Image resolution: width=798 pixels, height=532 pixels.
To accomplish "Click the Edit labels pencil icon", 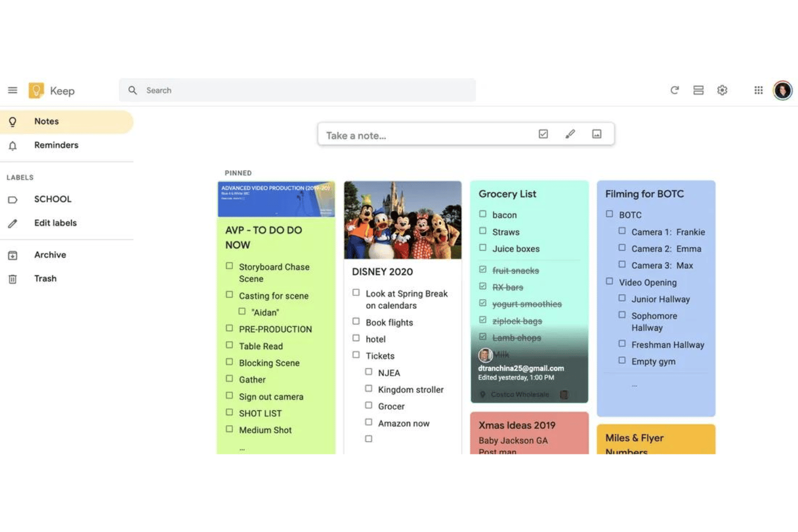I will pos(12,223).
